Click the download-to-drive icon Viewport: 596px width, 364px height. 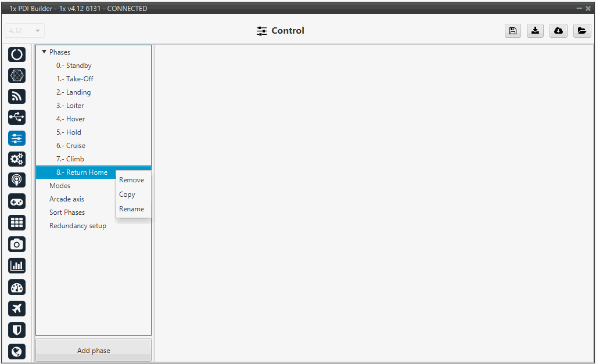click(535, 31)
